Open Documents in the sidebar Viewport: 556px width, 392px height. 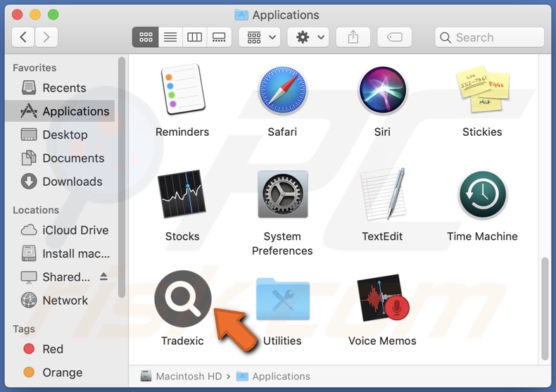coord(60,158)
